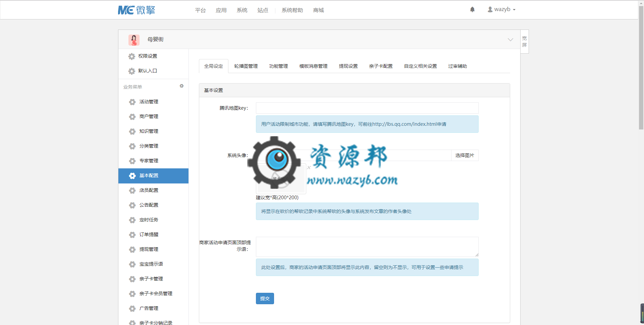Image resolution: width=644 pixels, height=325 pixels.
Task: Select 权限设置 label in sidebar
Action: 148,56
